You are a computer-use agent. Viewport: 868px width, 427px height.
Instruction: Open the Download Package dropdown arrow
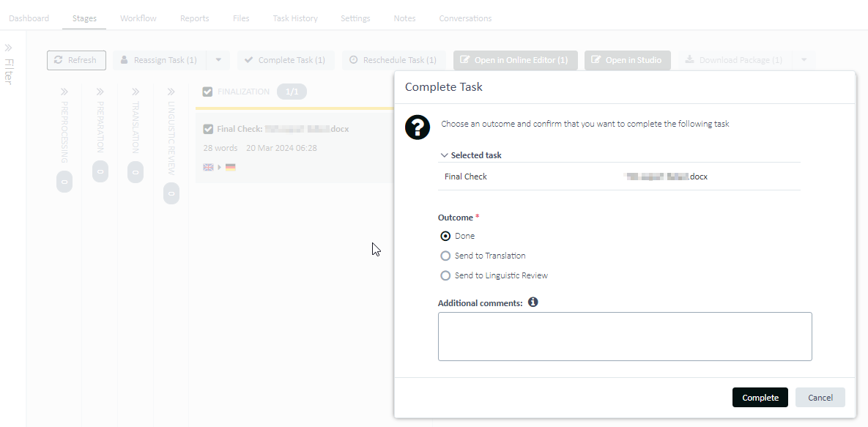coord(804,60)
